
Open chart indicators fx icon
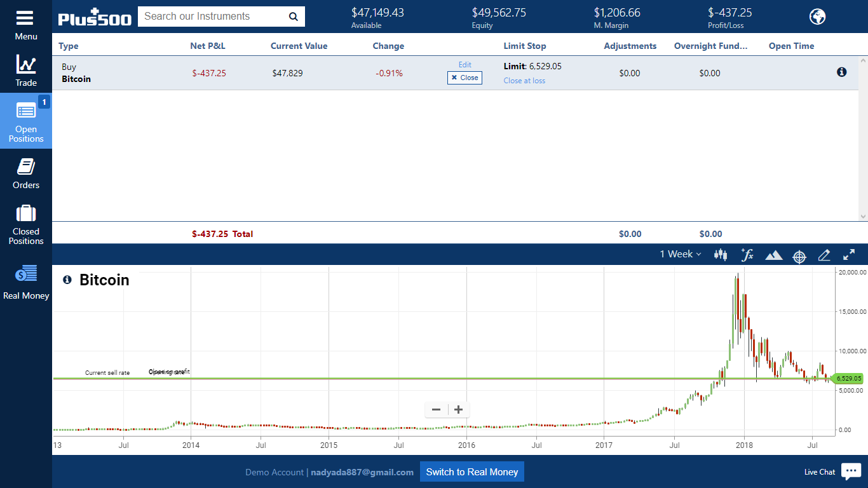click(747, 255)
